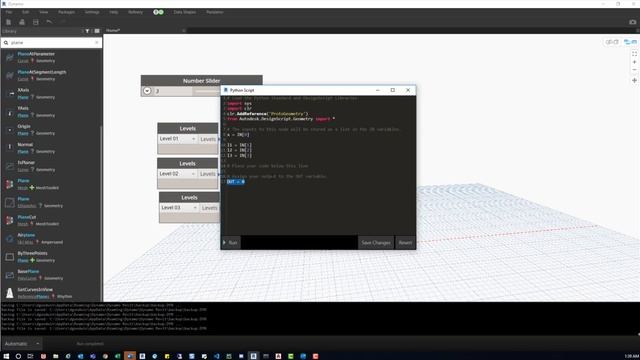Image resolution: width=640 pixels, height=360 pixels.
Task: Click the zoom in plus icon on canvas
Action: (634, 62)
